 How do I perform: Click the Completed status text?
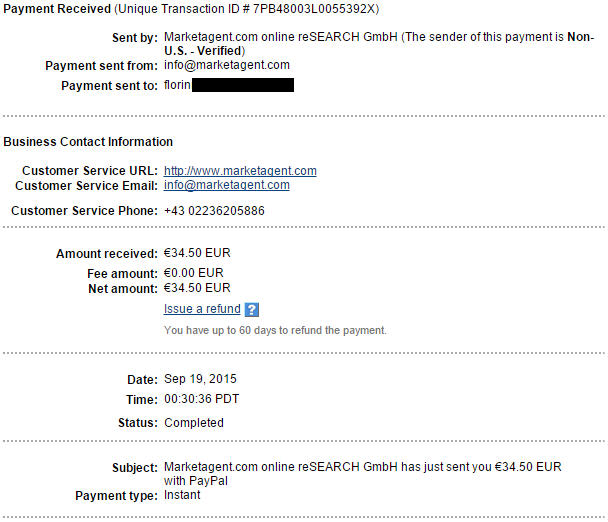pos(194,423)
